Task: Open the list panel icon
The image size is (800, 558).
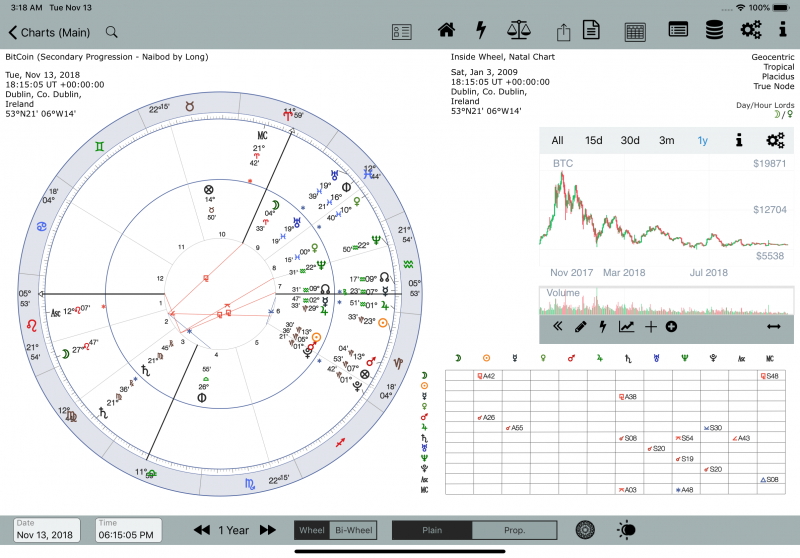Action: 678,30
